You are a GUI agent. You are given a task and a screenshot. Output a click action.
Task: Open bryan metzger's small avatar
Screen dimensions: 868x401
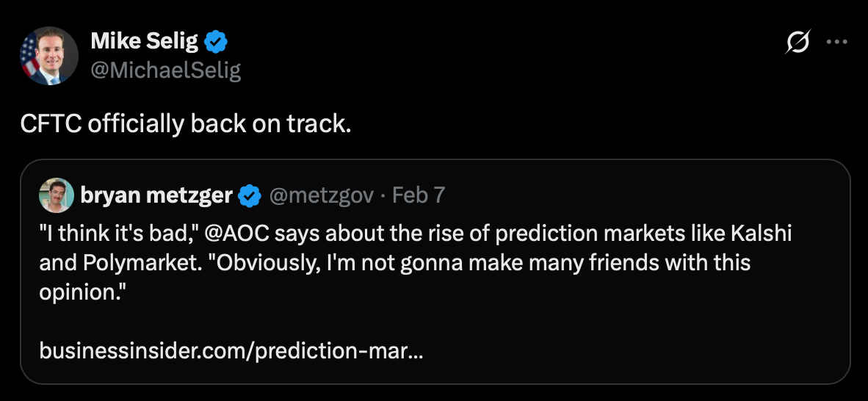coord(57,195)
